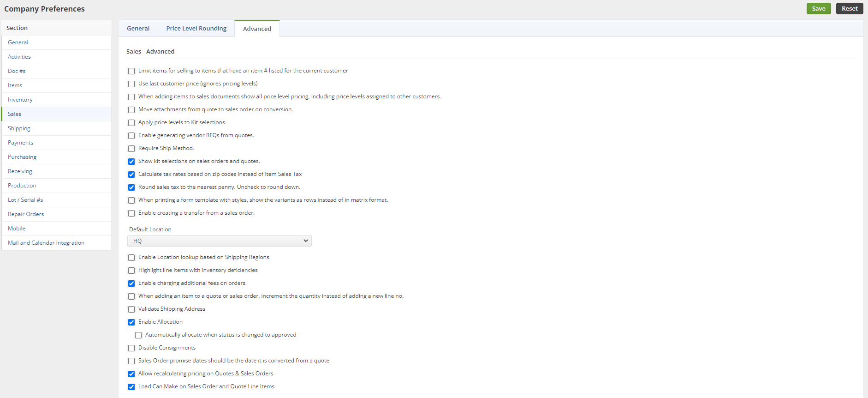
Task: Open the Items section
Action: point(56,85)
